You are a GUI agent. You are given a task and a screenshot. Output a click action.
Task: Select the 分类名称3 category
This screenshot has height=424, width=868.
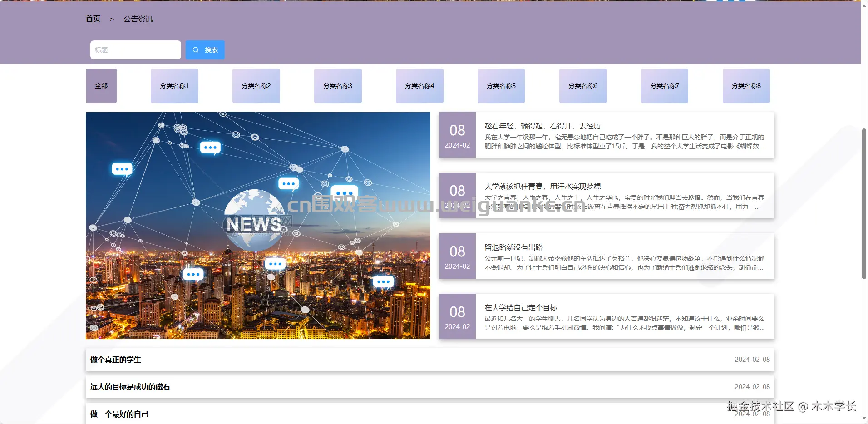click(x=338, y=85)
